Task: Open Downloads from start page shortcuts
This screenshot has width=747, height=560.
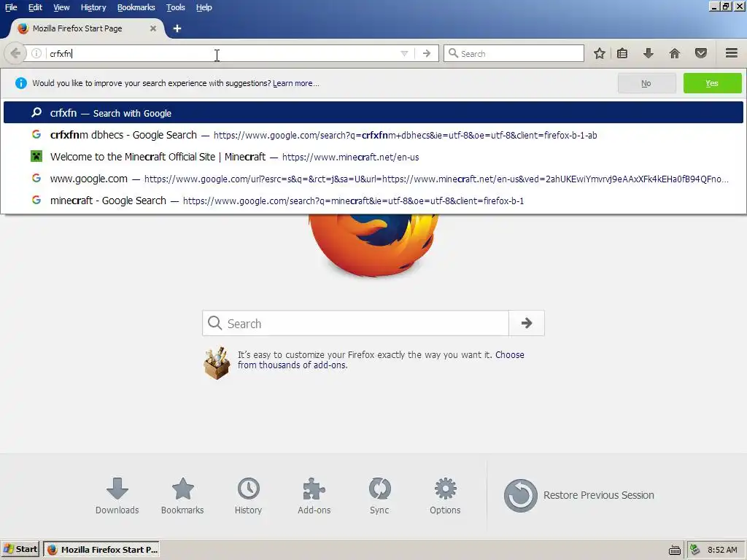Action: click(x=117, y=496)
